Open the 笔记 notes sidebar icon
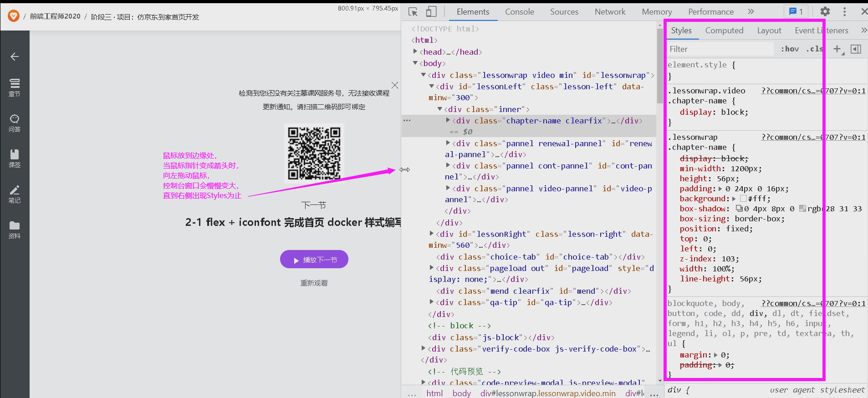The height and width of the screenshot is (398, 868). 15,194
